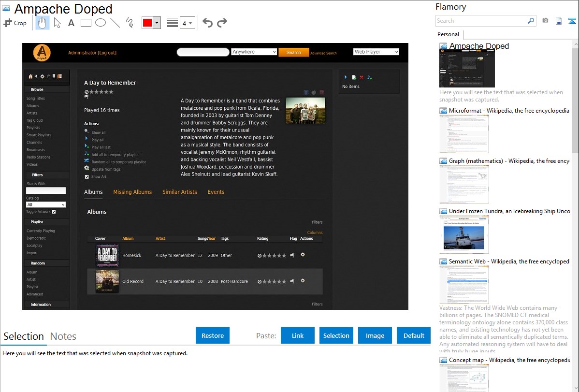This screenshot has height=392, width=579.
Task: Click the magnifier icon in Flamory search
Action: 531,21
